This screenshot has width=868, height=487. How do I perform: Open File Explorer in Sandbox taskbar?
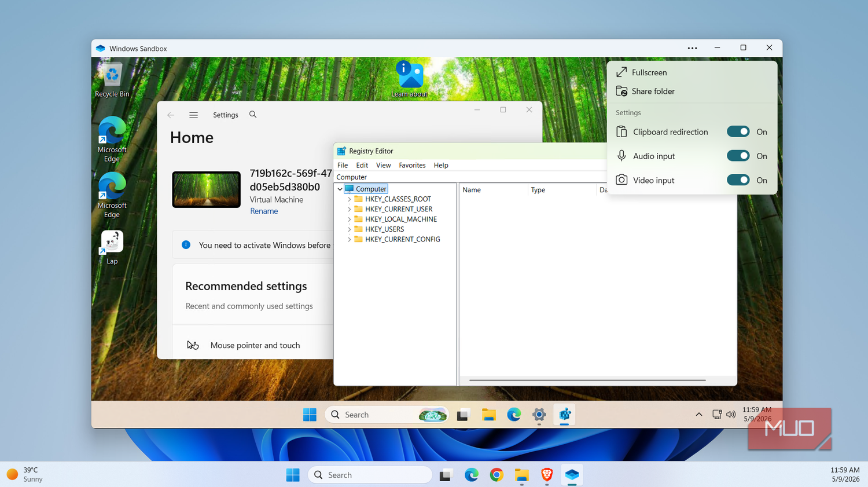point(489,415)
